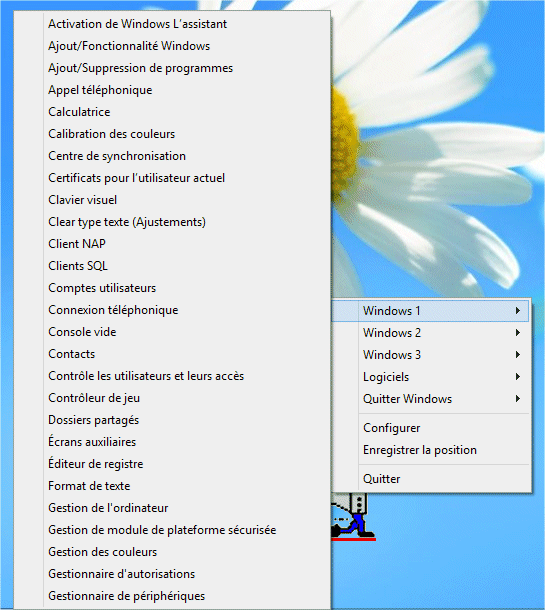Open Ajout/Suppression de programmes
The image size is (545, 610).
pos(172,68)
